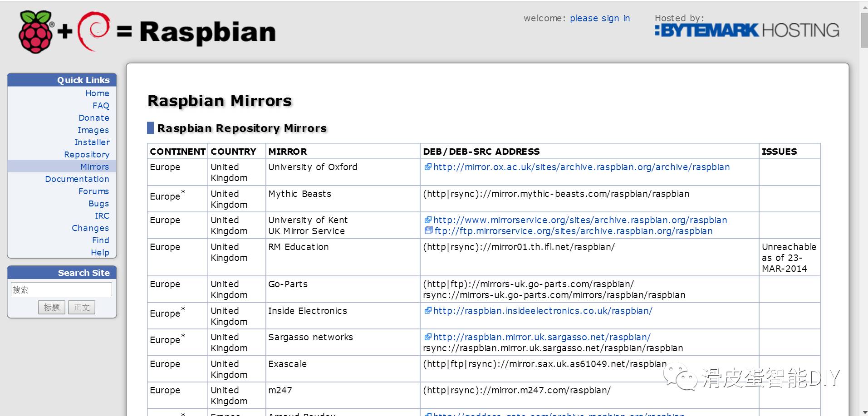Click external link icon beside sargasso http URL

point(427,337)
